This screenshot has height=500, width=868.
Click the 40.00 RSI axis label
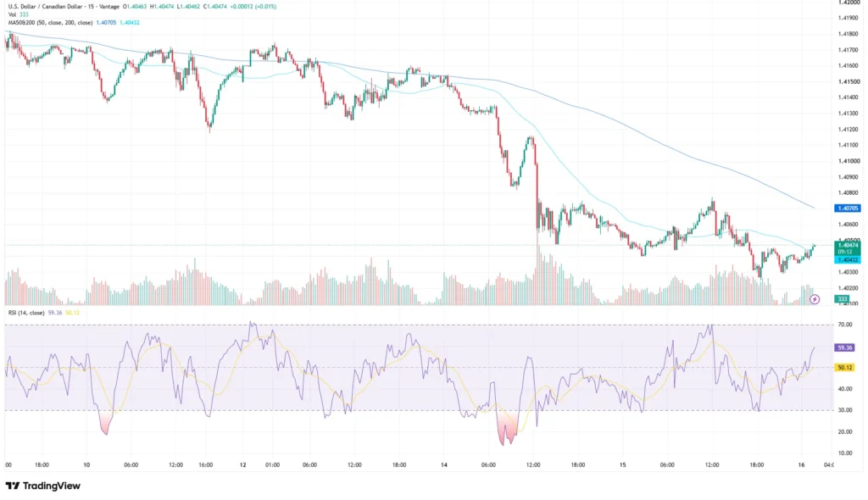coord(845,389)
